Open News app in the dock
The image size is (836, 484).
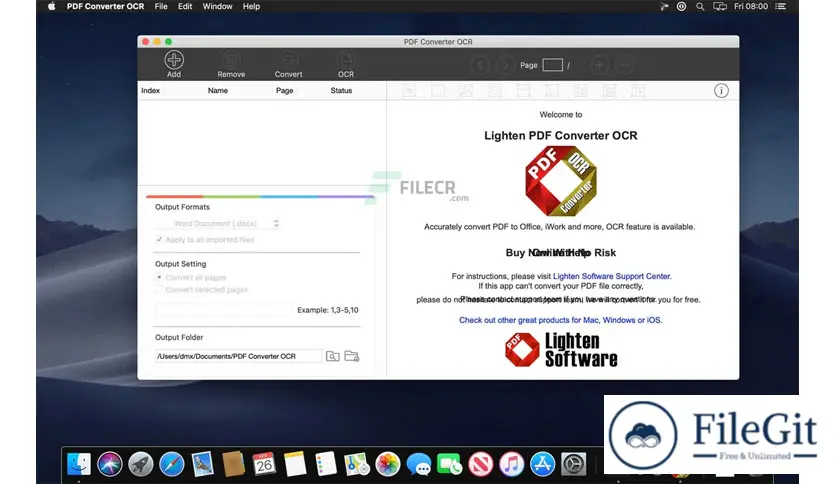[x=480, y=464]
